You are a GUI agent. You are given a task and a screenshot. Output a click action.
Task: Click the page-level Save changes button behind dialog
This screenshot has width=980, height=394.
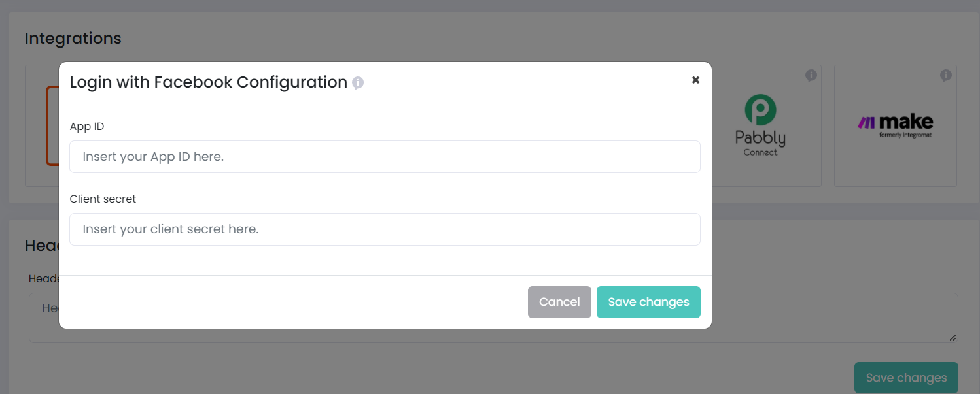906,378
